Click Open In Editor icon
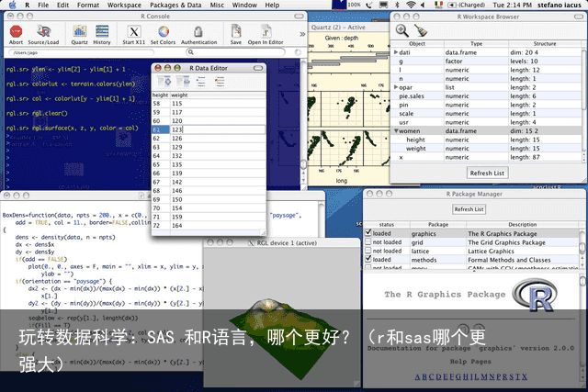Image resolution: width=588 pixels, height=392 pixels. (x=266, y=31)
